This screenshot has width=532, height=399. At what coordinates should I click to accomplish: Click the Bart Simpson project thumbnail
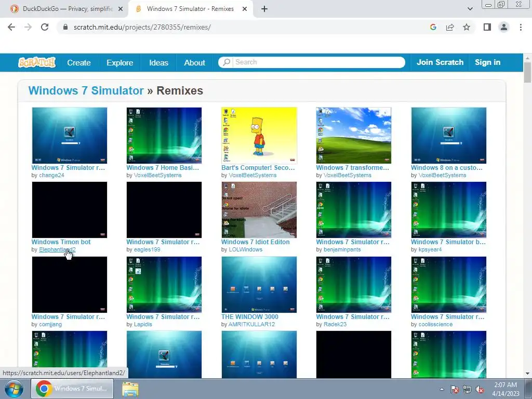[259, 136]
